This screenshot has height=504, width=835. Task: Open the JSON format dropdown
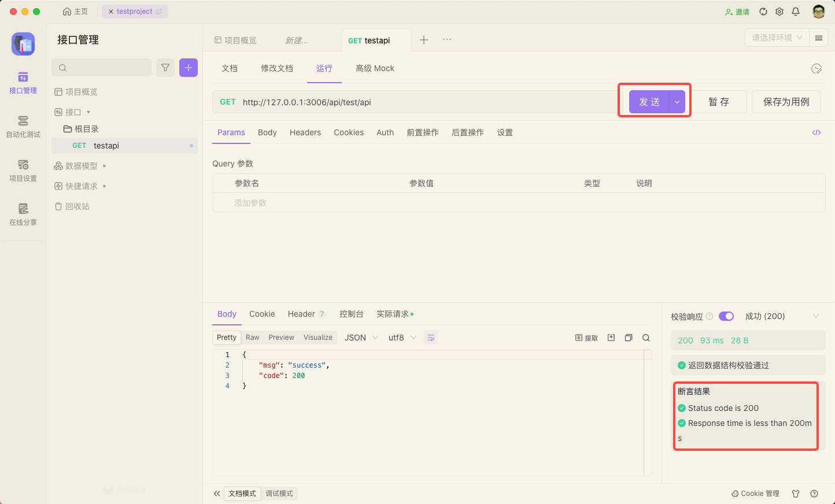[x=361, y=338]
